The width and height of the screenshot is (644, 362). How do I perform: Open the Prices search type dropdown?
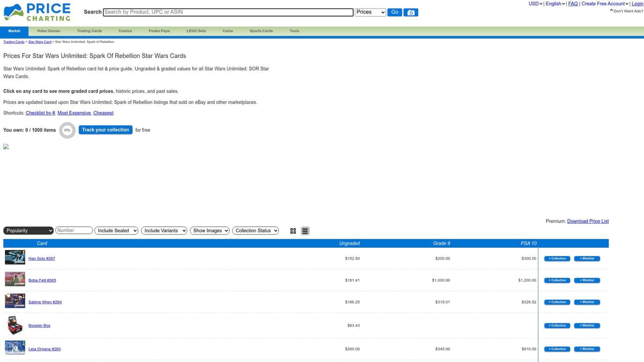(370, 12)
